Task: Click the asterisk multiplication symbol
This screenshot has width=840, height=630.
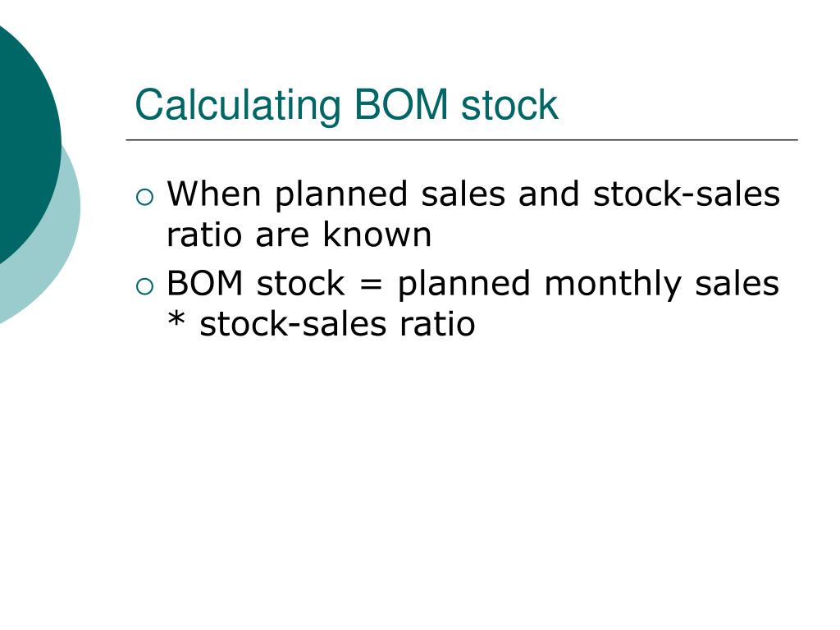Action: click(176, 320)
